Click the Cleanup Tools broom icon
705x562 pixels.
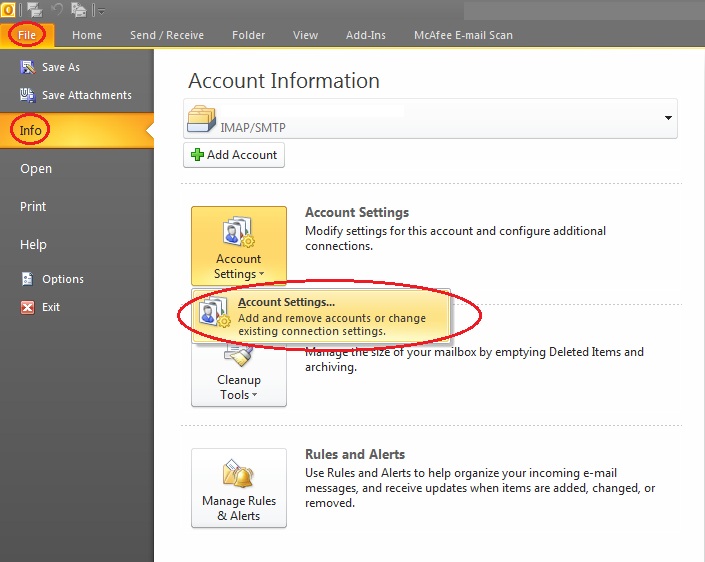coord(238,354)
